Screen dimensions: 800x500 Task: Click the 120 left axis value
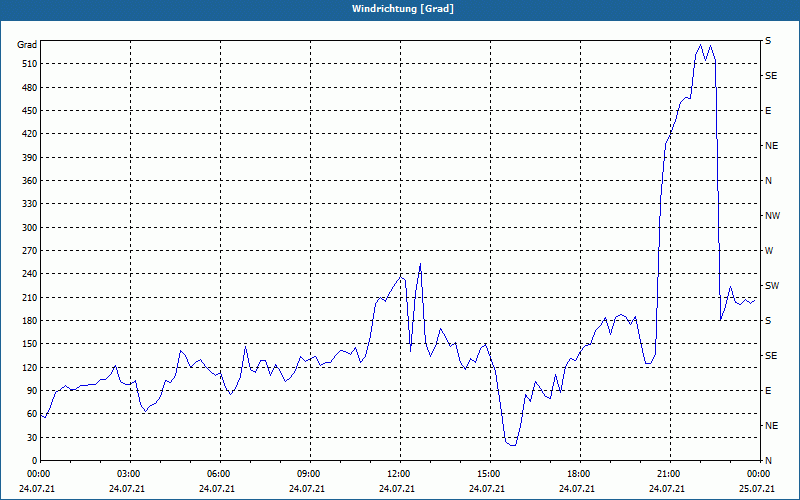click(29, 367)
